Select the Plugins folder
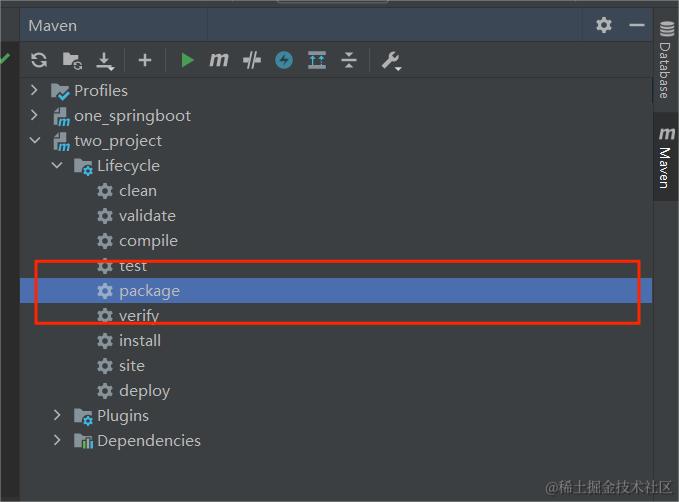679x502 pixels. tap(123, 416)
